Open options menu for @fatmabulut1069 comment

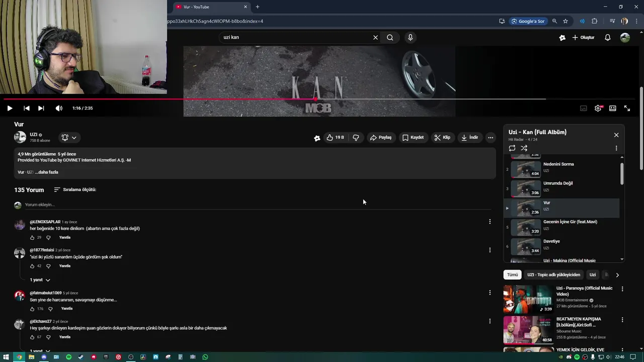[x=490, y=293]
